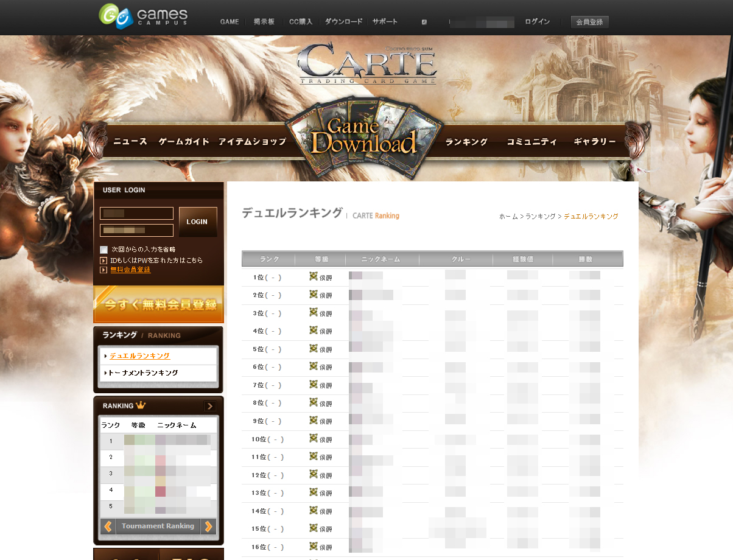The height and width of the screenshot is (560, 733).
Task: Open サポート in the top navigation
Action: [x=385, y=22]
